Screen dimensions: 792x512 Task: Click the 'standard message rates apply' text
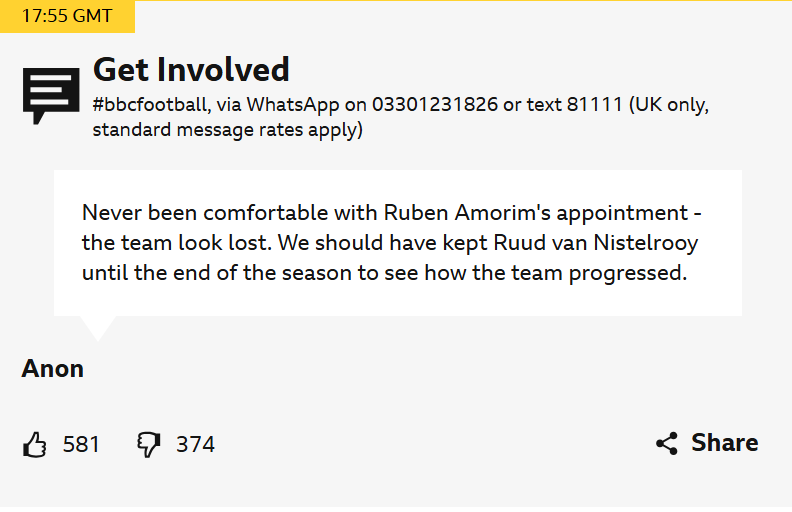pyautogui.click(x=225, y=130)
